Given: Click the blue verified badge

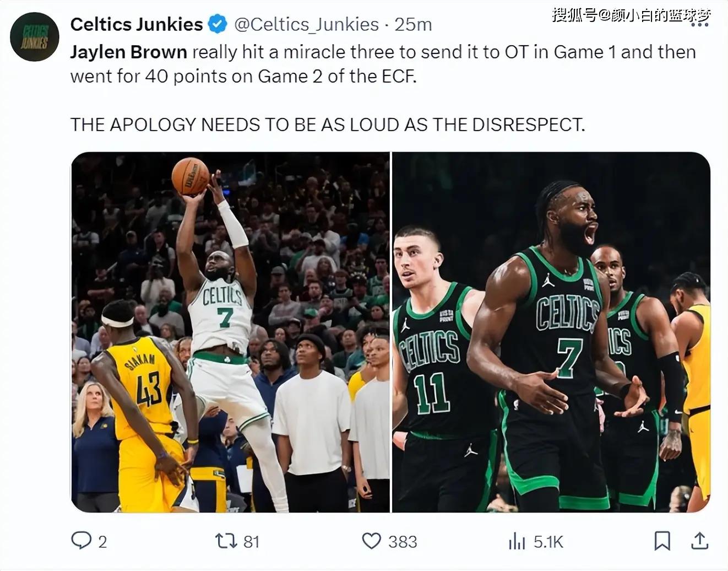Looking at the screenshot, I should click(218, 24).
